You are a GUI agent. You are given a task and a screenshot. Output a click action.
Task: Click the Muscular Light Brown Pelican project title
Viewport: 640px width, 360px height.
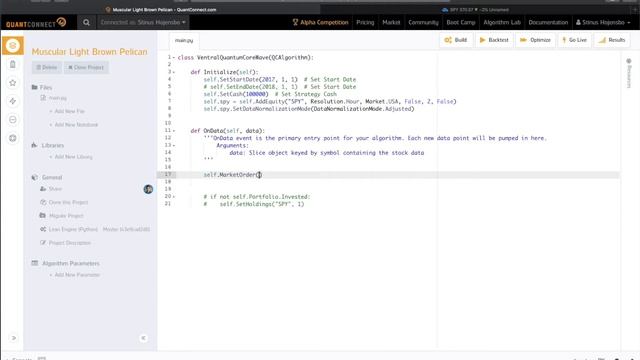[89, 52]
